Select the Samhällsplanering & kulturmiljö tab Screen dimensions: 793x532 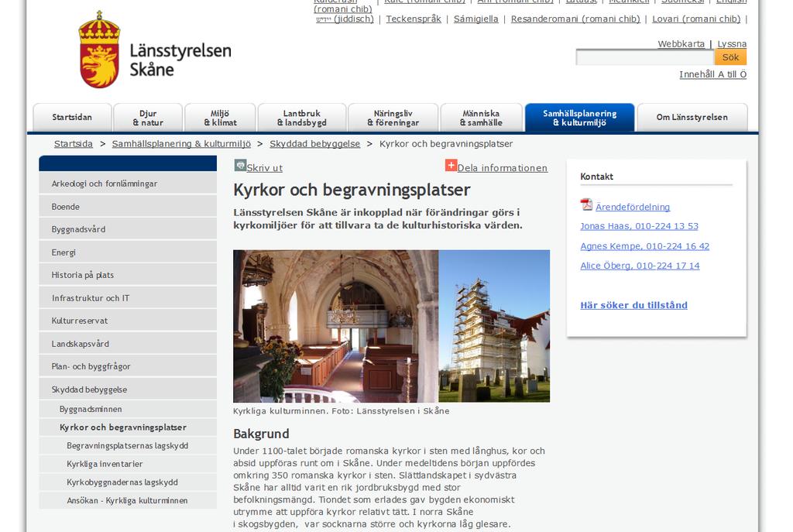click(579, 118)
